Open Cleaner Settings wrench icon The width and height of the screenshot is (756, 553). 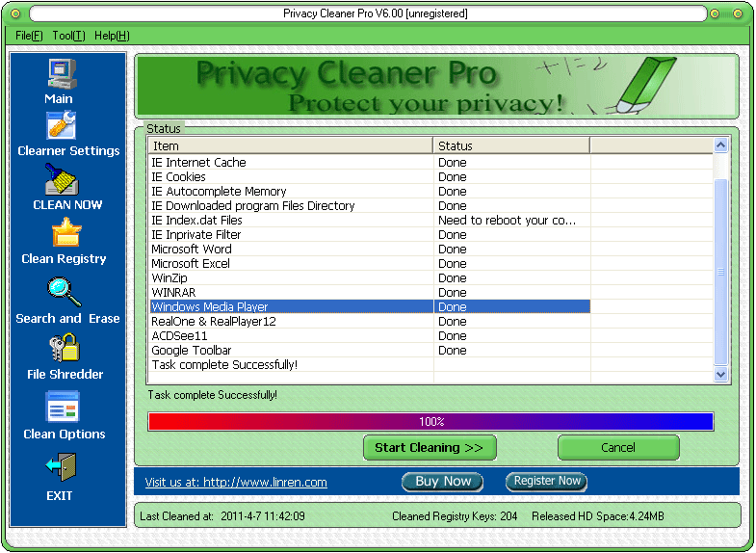62,126
